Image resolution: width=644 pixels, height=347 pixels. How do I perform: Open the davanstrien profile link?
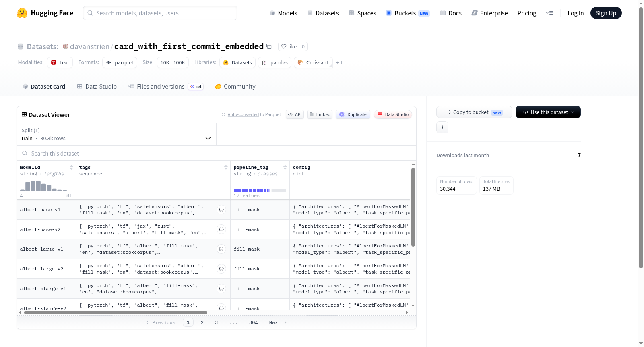pyautogui.click(x=90, y=46)
